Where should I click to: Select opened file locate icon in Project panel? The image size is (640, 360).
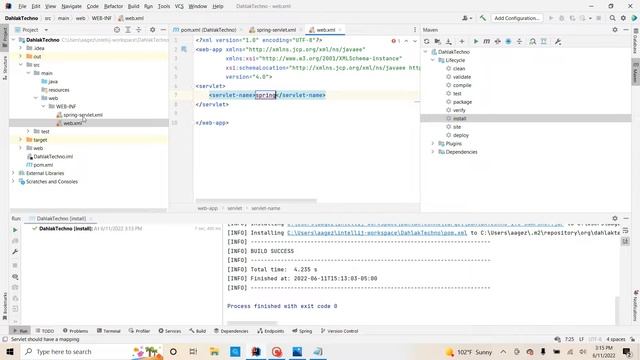[x=117, y=30]
